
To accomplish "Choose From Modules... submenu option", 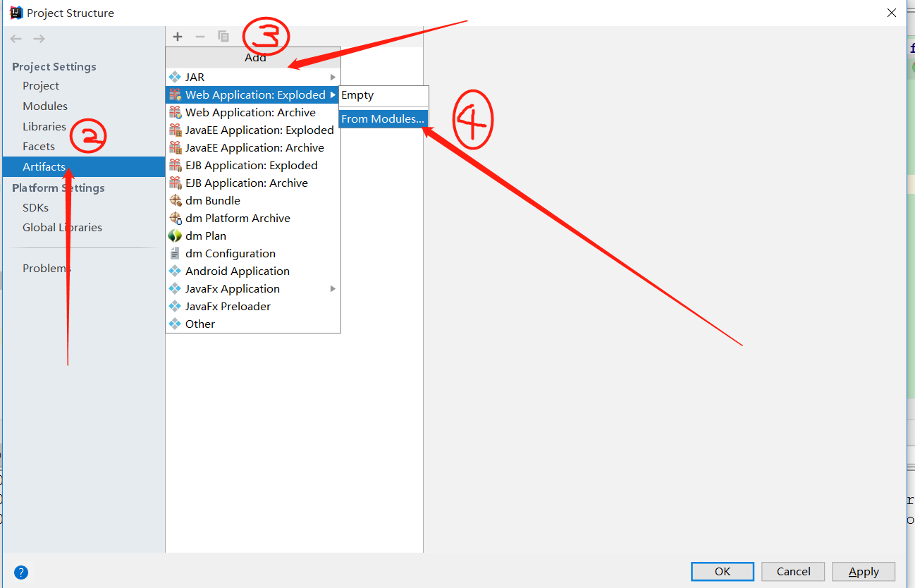I will 383,119.
